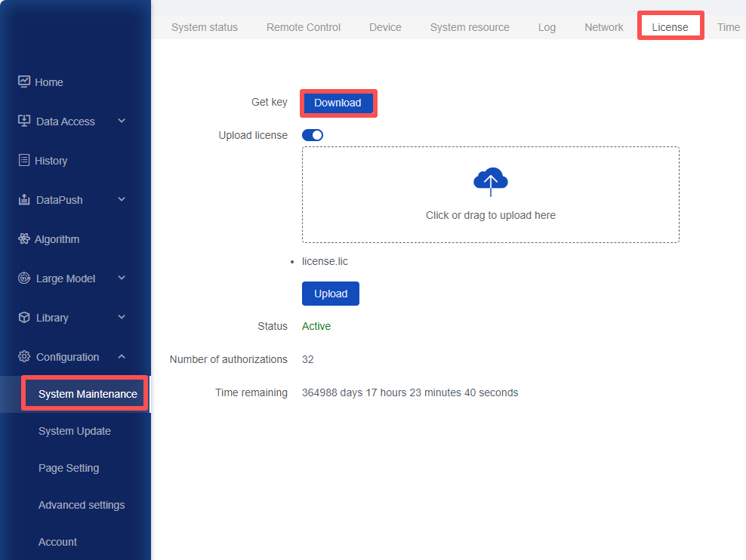746x560 pixels.
Task: Open the Algorithm menu label
Action: coord(57,239)
